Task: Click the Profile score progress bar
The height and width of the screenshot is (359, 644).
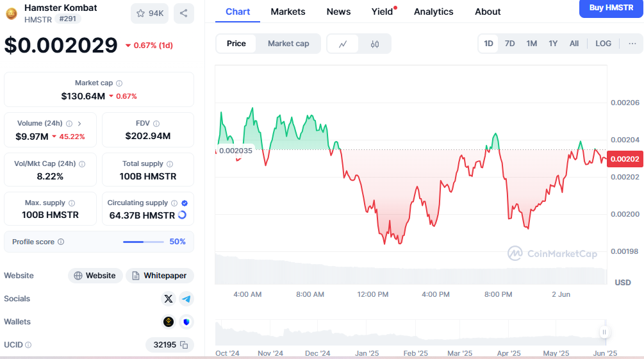Action: (x=143, y=242)
